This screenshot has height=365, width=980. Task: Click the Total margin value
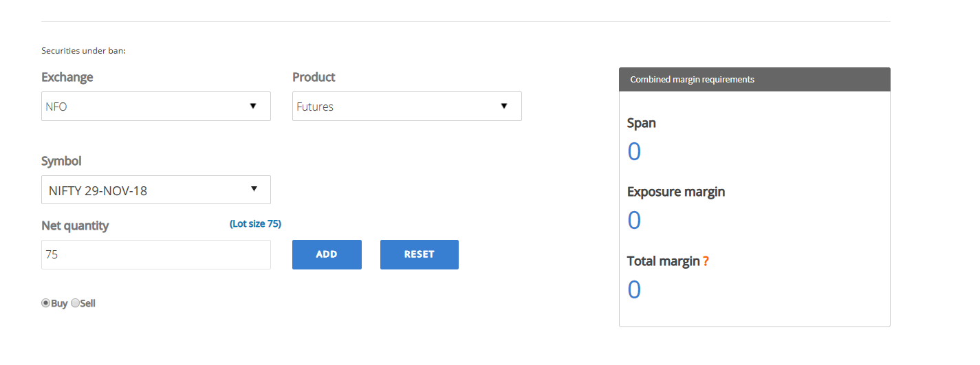click(x=634, y=289)
